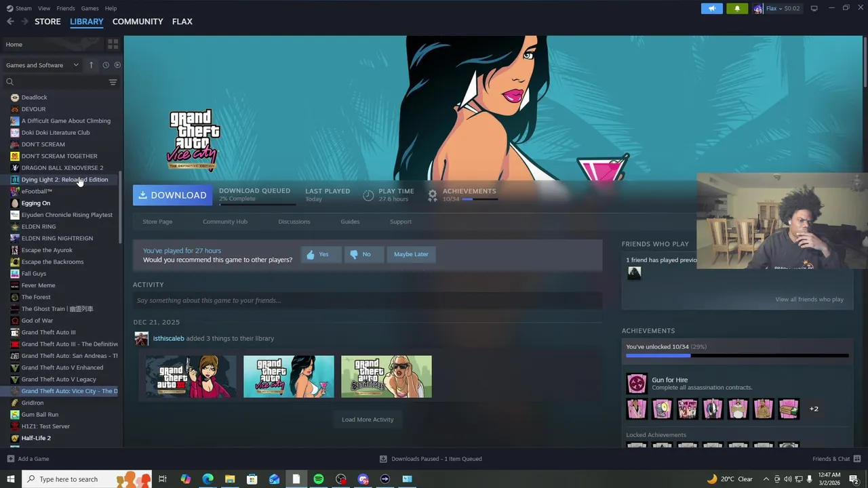Click View all friends who play
868x488 pixels.
pos(809,300)
